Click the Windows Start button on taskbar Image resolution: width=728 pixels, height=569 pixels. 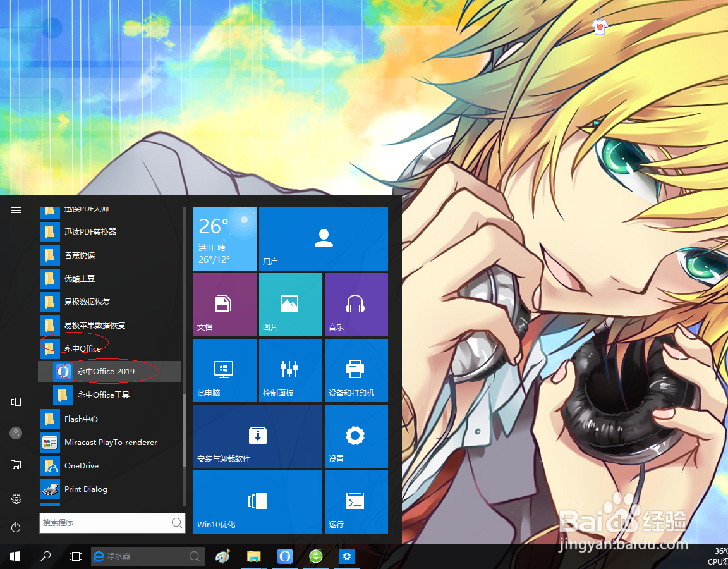coord(15,556)
